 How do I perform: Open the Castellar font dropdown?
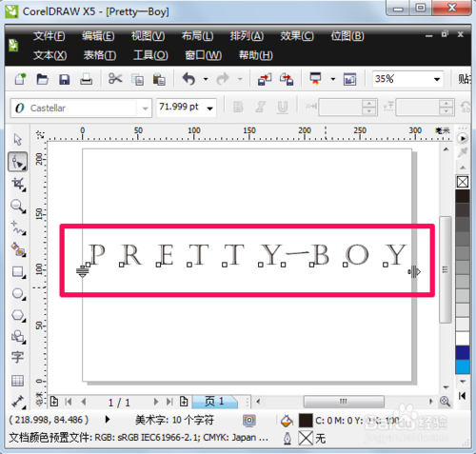pyautogui.click(x=146, y=109)
